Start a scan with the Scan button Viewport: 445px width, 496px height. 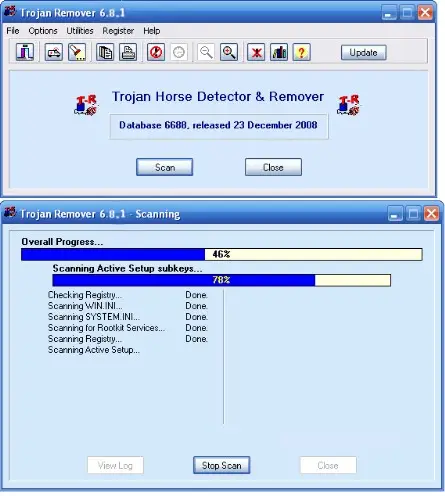165,167
